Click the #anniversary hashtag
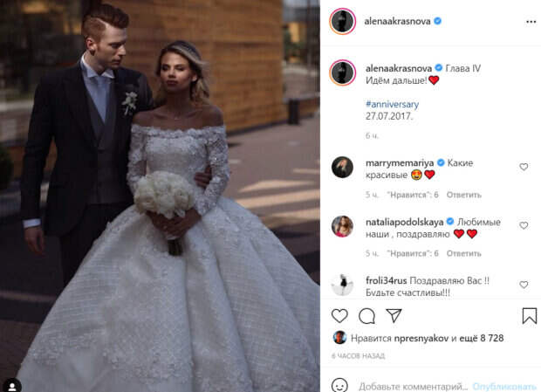Screen dimensions: 541x392 tap(393, 104)
